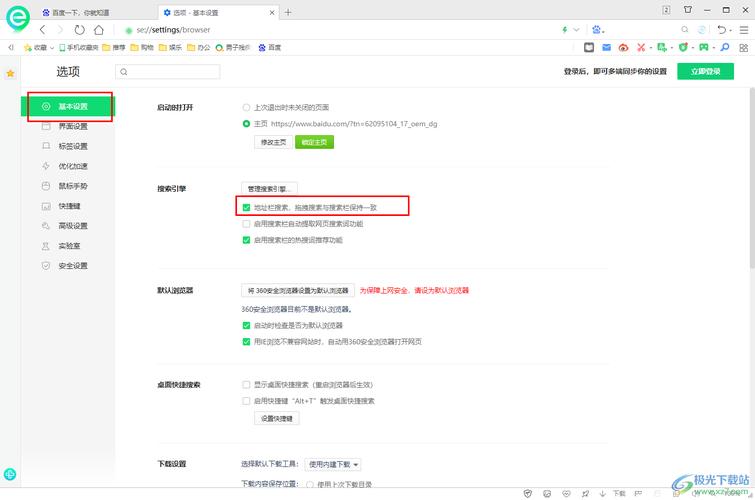
Task: Click the 设置快捷键 button
Action: click(x=276, y=418)
